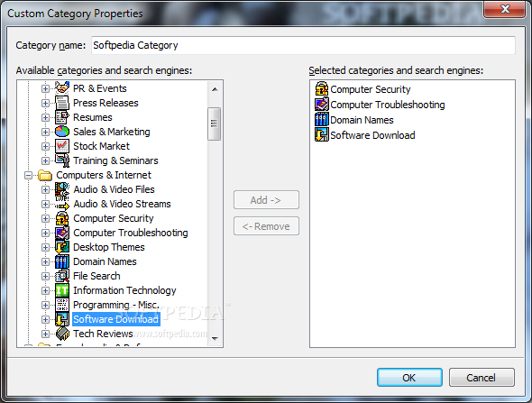Select Computer Security in the selected list
Screen dimensions: 532x403
coord(371,89)
